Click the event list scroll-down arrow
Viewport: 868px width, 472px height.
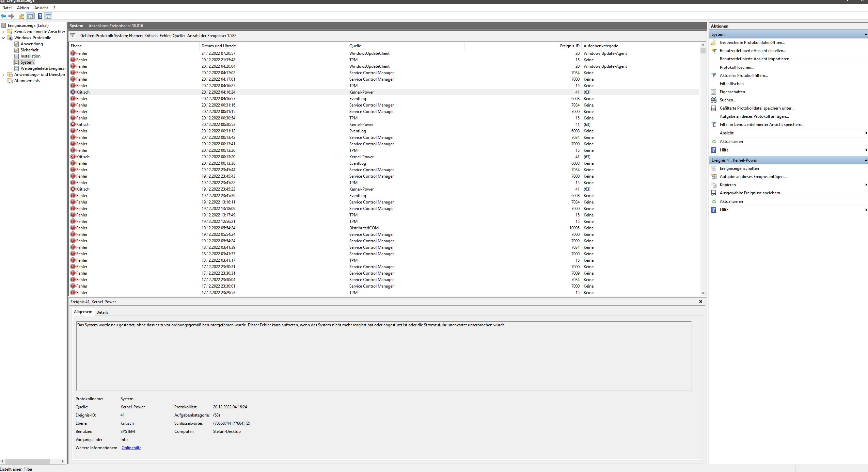point(703,293)
